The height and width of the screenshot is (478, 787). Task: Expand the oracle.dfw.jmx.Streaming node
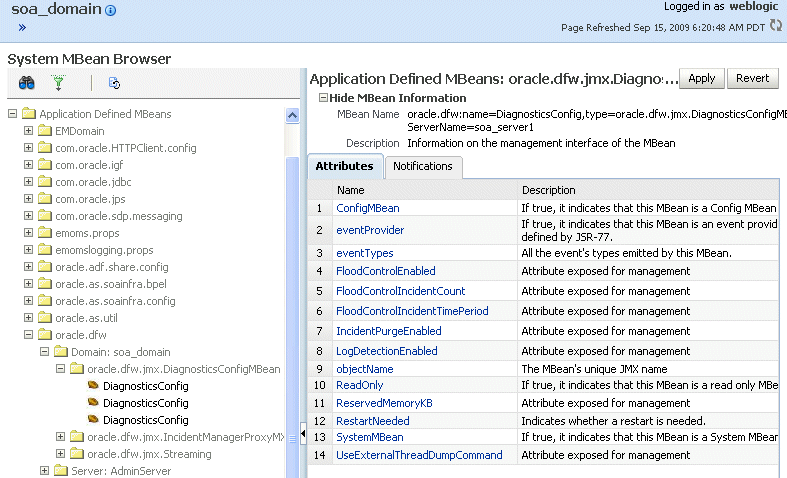tap(61, 453)
